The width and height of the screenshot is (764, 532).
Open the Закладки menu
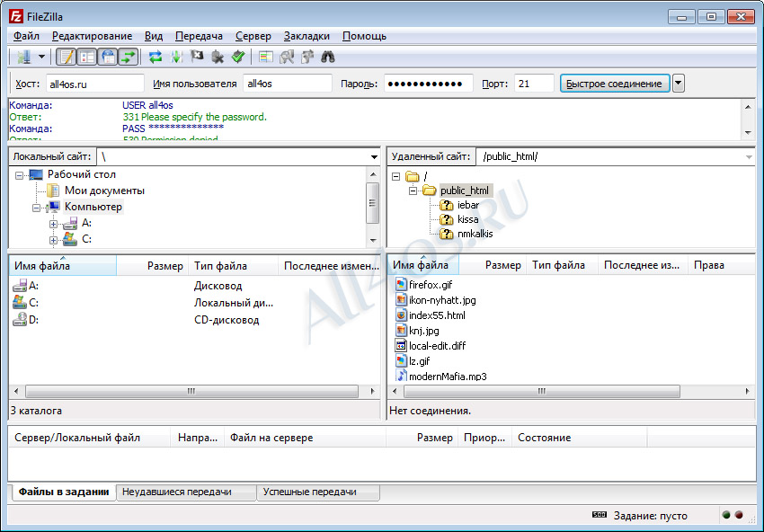(306, 36)
